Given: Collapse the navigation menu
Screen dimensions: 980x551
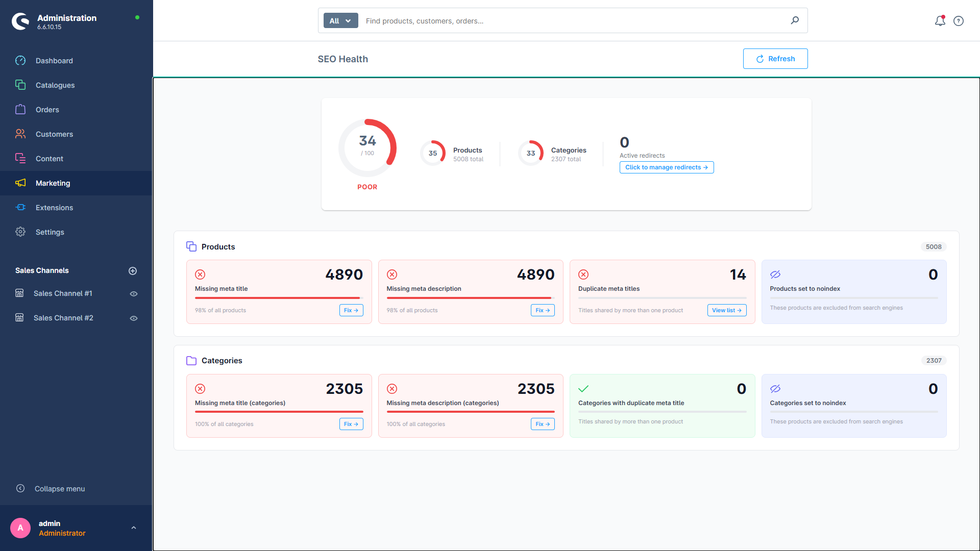Looking at the screenshot, I should point(59,488).
